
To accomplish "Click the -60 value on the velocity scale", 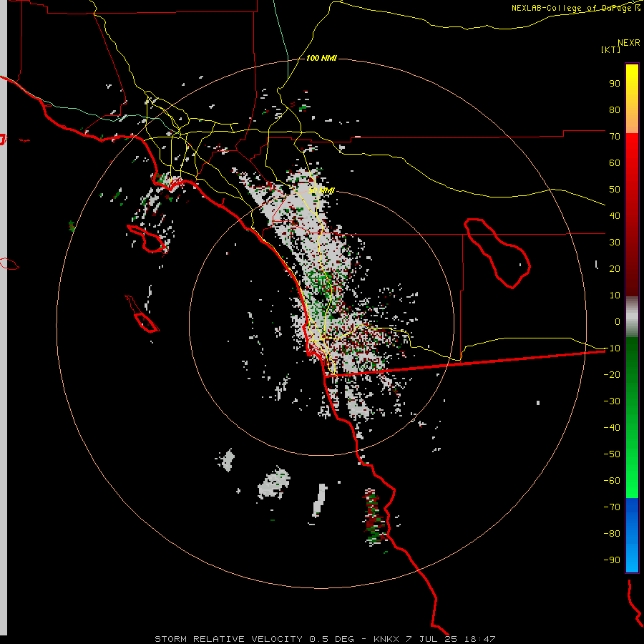I will [612, 481].
